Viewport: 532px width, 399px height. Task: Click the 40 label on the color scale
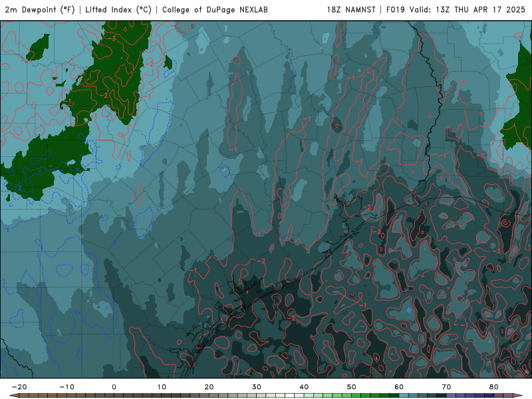(x=304, y=387)
